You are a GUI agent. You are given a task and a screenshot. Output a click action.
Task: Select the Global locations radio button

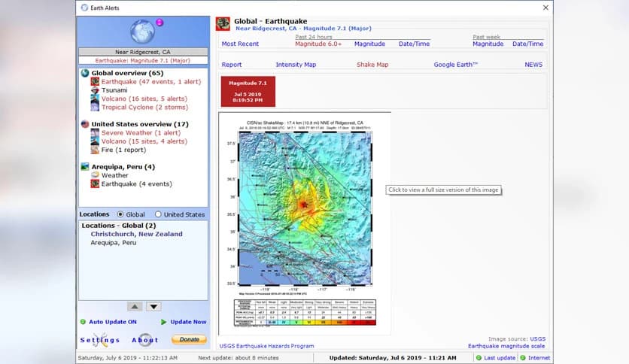pos(120,214)
